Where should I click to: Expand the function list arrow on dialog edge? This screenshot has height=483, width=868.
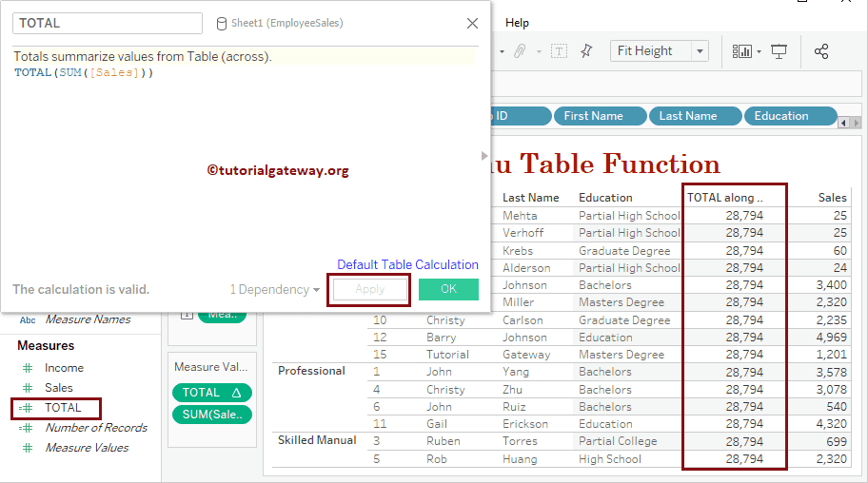pos(484,156)
